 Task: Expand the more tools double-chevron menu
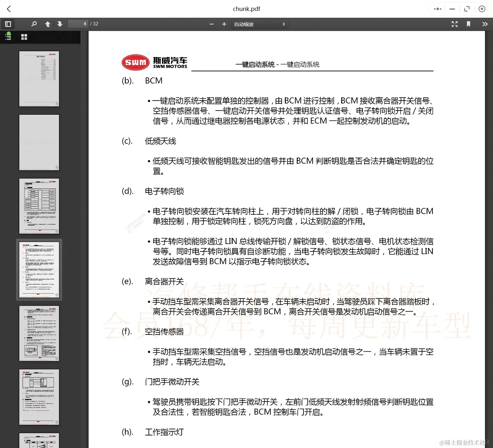pyautogui.click(x=485, y=24)
